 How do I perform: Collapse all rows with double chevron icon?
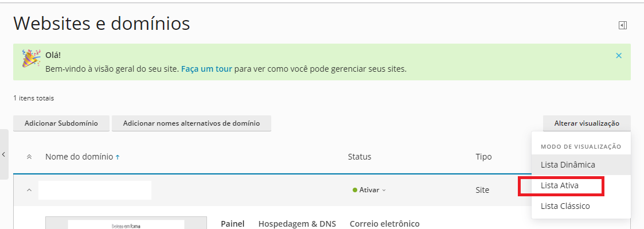(29, 157)
